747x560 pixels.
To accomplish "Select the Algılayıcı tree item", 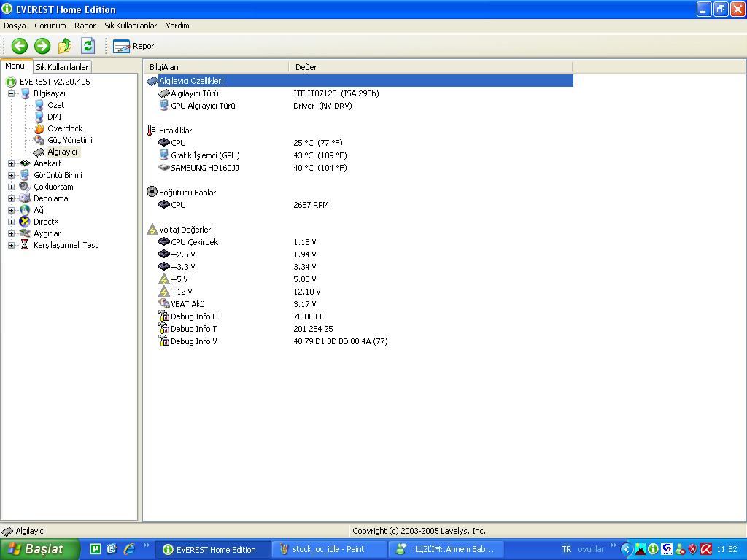I will pyautogui.click(x=63, y=152).
